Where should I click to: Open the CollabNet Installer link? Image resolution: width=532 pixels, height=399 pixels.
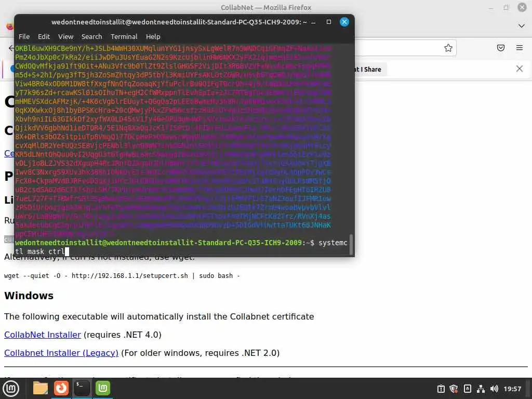(x=43, y=335)
